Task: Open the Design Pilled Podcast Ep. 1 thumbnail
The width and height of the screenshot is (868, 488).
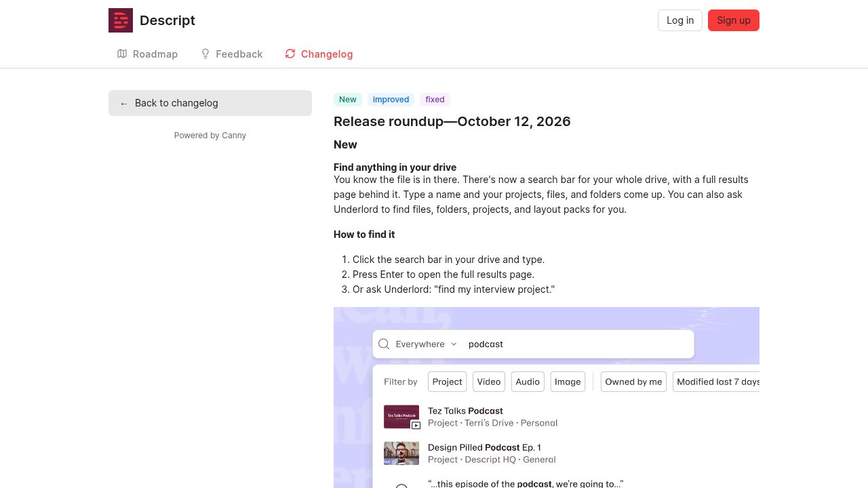Action: click(x=401, y=453)
